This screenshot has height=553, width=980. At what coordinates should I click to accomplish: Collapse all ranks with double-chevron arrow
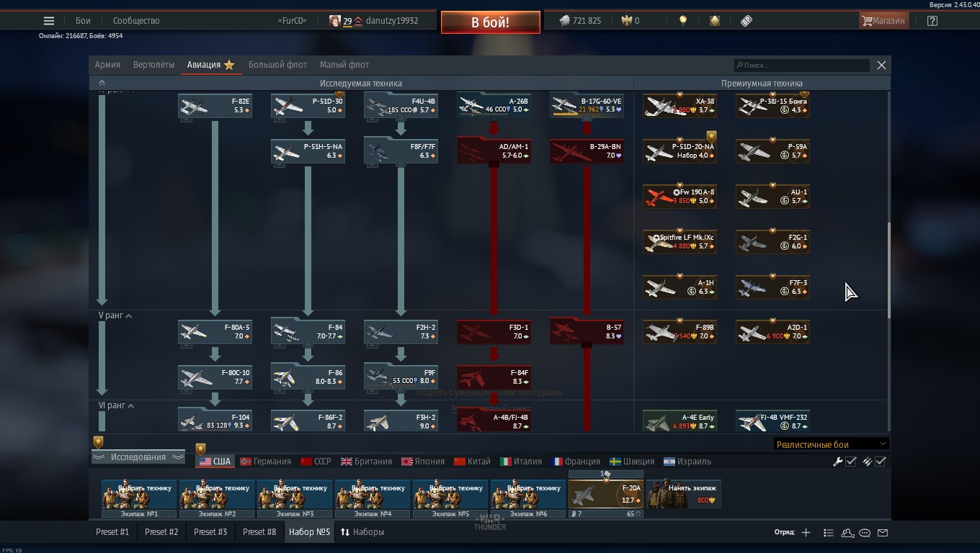coord(102,83)
